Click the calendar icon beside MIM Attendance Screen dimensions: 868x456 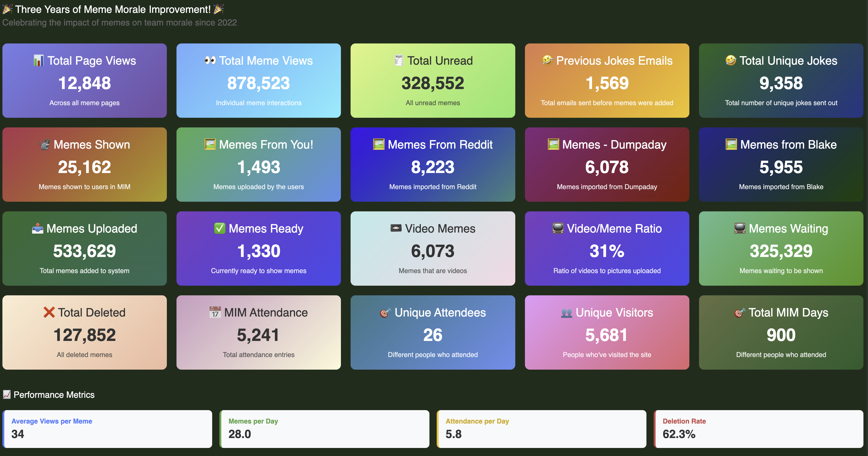(x=215, y=312)
